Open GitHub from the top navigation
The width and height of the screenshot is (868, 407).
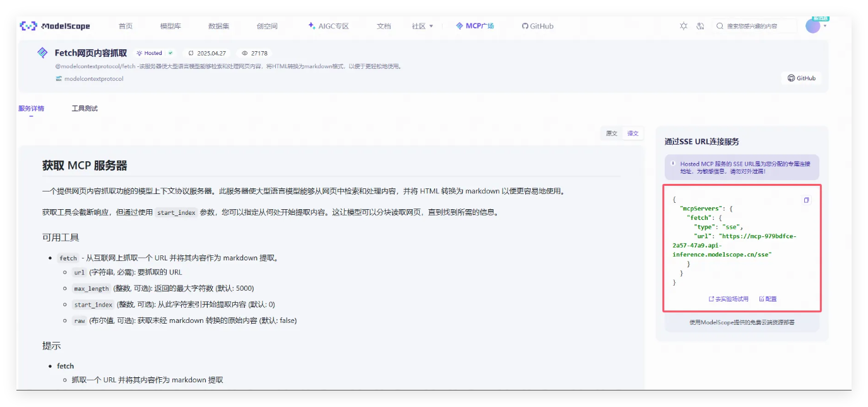tap(537, 26)
